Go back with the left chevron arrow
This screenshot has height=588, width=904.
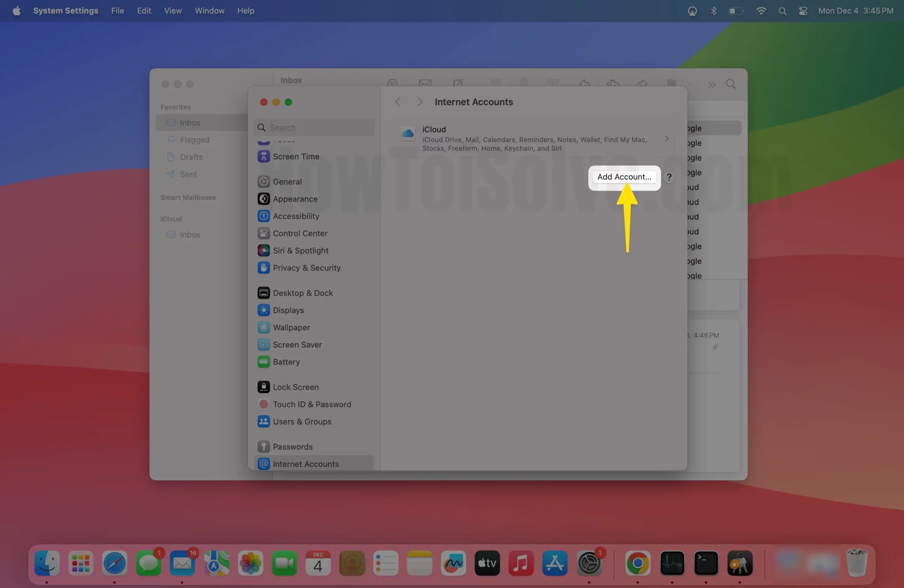[x=398, y=102]
